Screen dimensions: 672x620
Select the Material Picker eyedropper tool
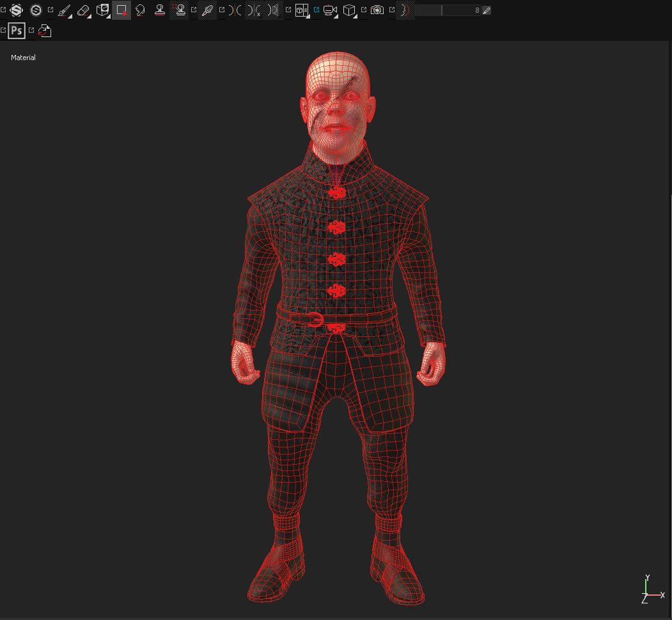[207, 10]
